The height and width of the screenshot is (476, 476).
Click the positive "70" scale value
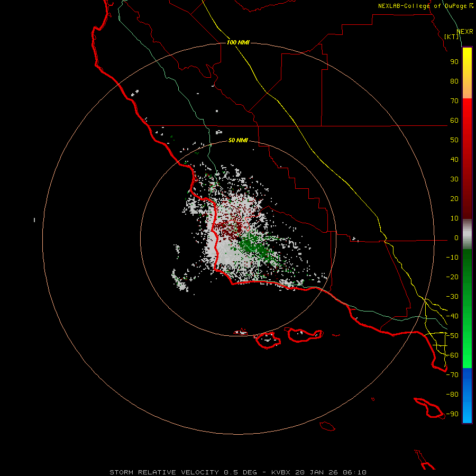pos(454,101)
